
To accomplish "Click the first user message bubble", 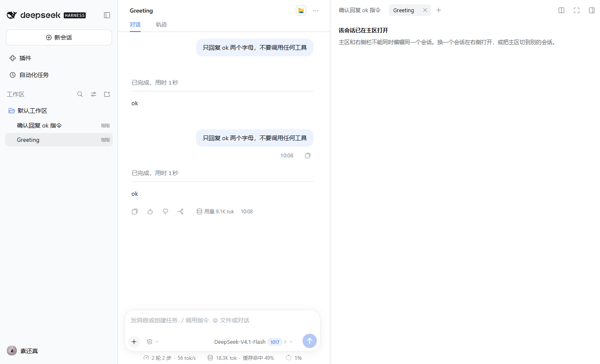I will pyautogui.click(x=255, y=48).
